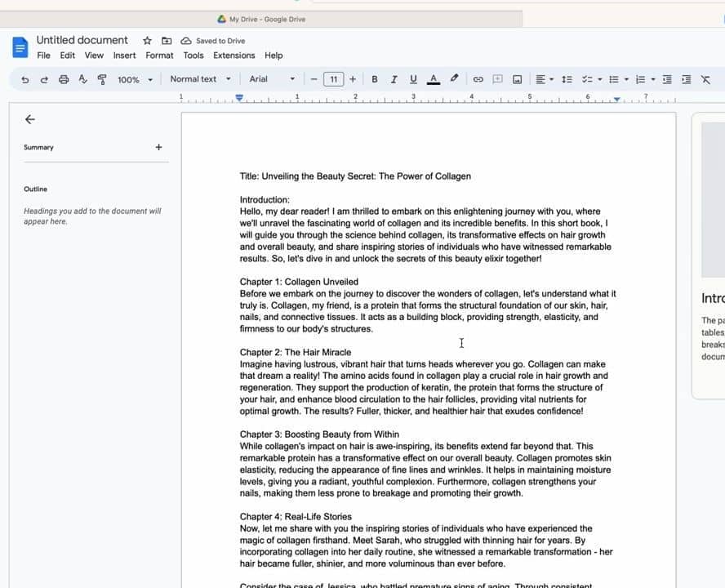Image resolution: width=725 pixels, height=588 pixels.
Task: Expand checklist options arrow
Action: tap(600, 79)
